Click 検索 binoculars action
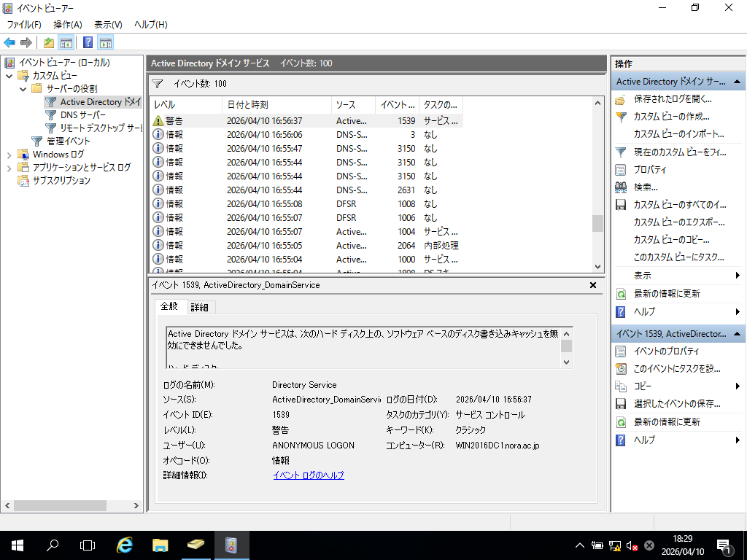The image size is (747, 560). pyautogui.click(x=646, y=187)
